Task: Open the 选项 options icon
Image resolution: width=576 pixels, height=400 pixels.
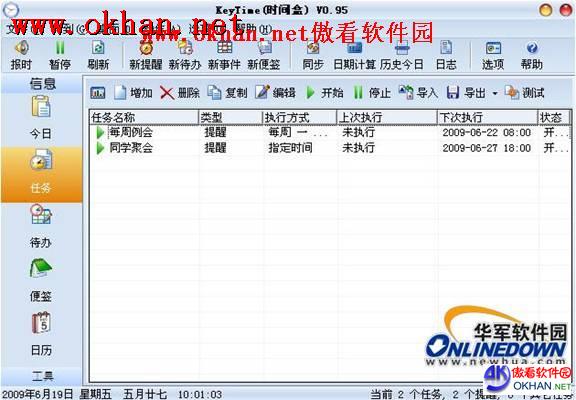Action: click(x=493, y=55)
